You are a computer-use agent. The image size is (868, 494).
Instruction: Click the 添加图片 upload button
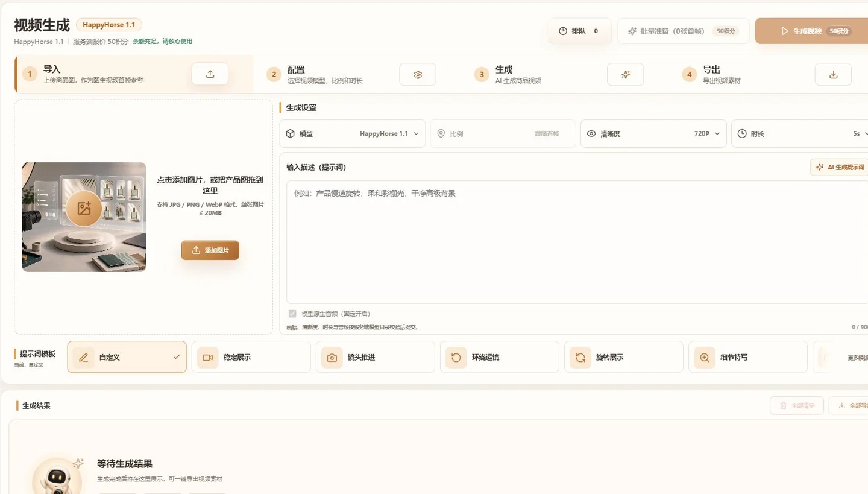tap(210, 250)
